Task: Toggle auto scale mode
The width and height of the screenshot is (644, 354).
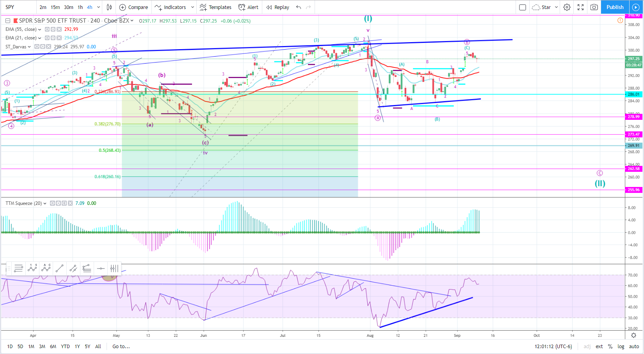Action: click(634, 347)
